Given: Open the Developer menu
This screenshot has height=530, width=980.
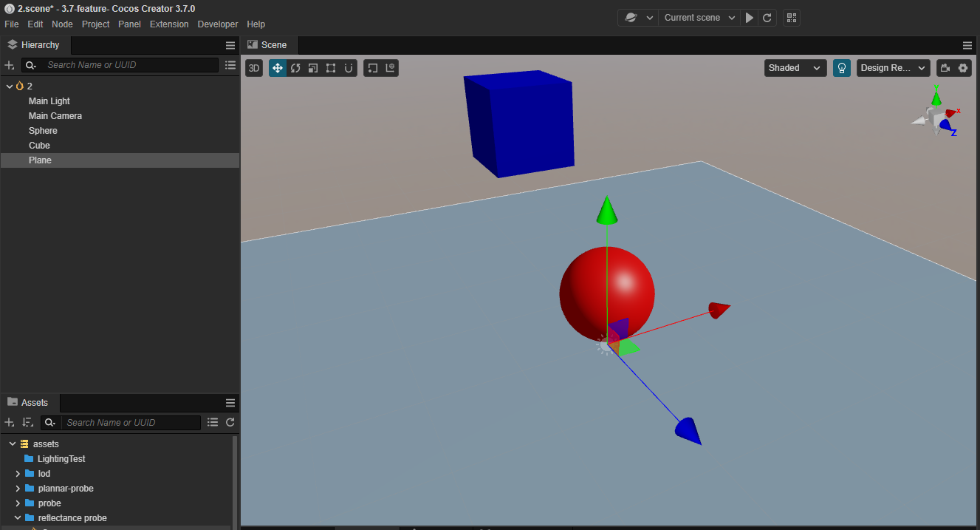Looking at the screenshot, I should point(218,24).
